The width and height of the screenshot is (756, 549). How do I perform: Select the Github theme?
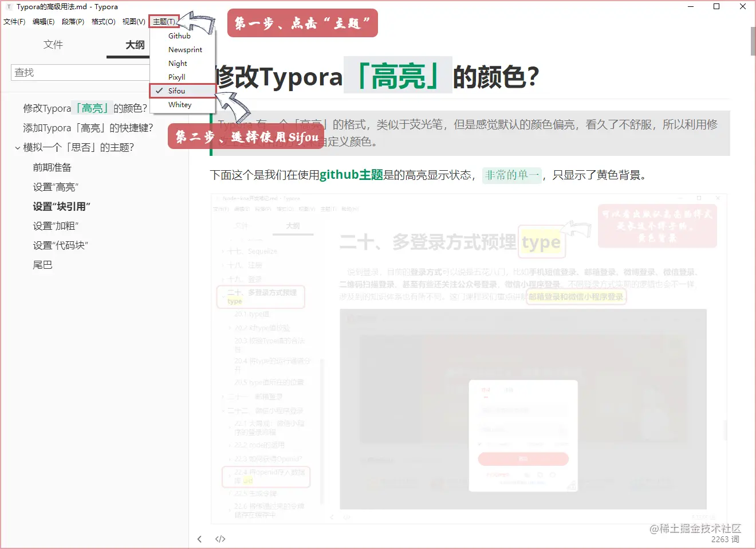tap(179, 36)
